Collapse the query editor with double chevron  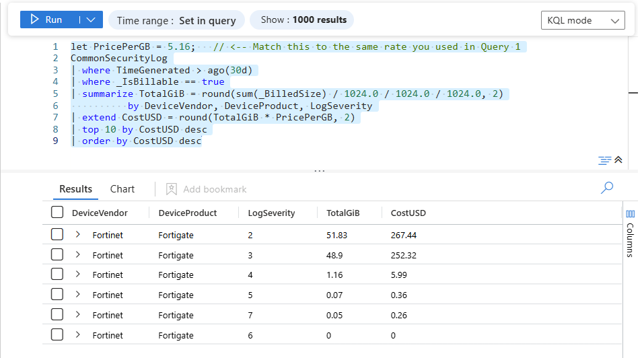(618, 160)
